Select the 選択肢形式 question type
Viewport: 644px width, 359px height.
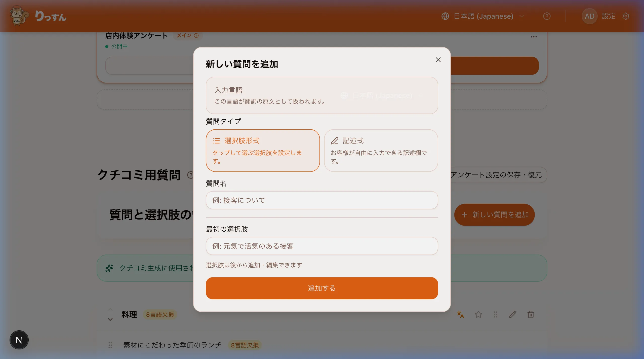[x=263, y=151]
